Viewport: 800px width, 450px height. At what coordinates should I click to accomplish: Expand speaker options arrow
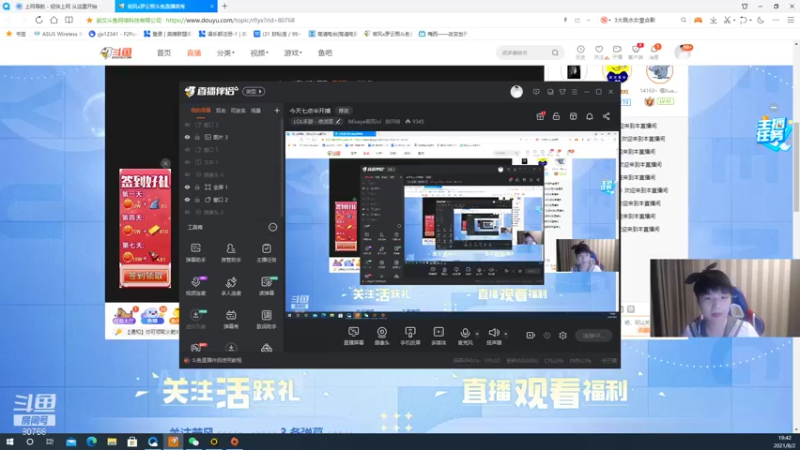click(506, 334)
